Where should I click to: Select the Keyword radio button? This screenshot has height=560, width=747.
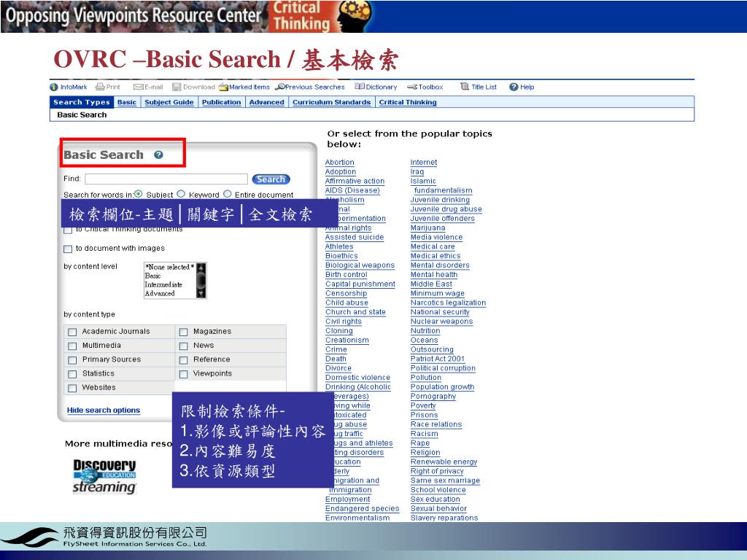tap(181, 194)
